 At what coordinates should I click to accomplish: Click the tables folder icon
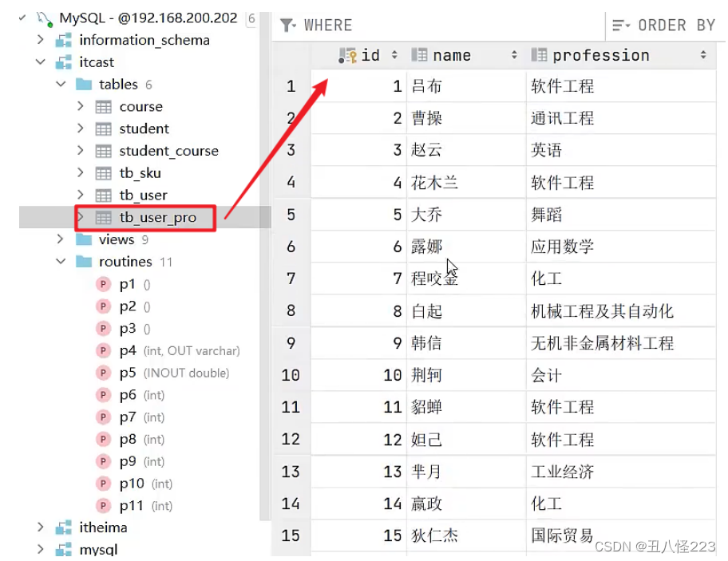tap(84, 85)
